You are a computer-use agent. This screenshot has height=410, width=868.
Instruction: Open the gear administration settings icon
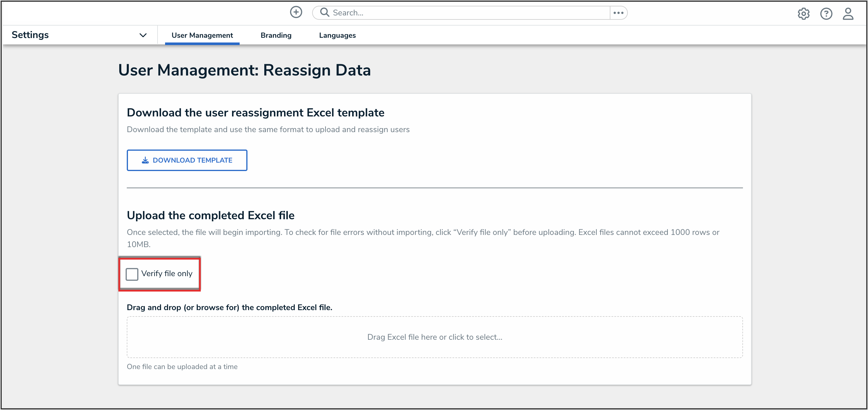pos(803,14)
